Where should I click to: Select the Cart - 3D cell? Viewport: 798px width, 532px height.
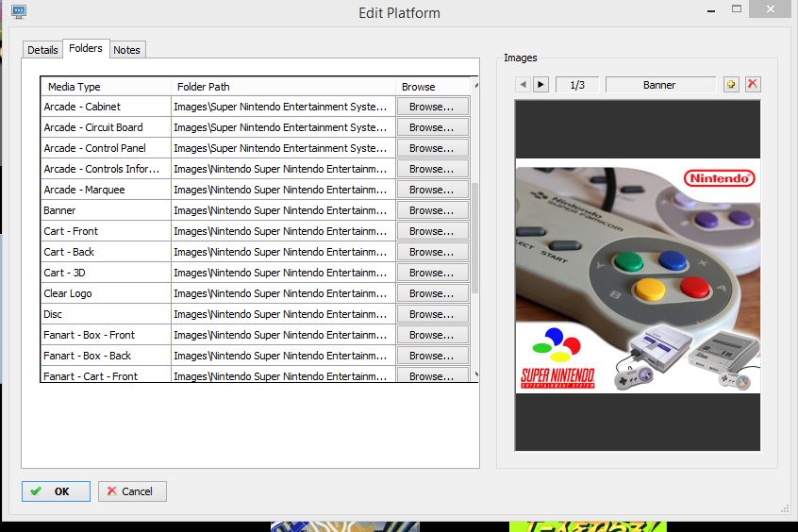[x=106, y=273]
